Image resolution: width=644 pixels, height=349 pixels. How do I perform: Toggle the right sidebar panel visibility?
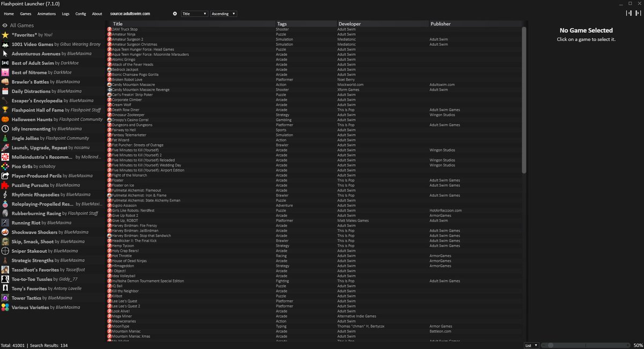638,13
